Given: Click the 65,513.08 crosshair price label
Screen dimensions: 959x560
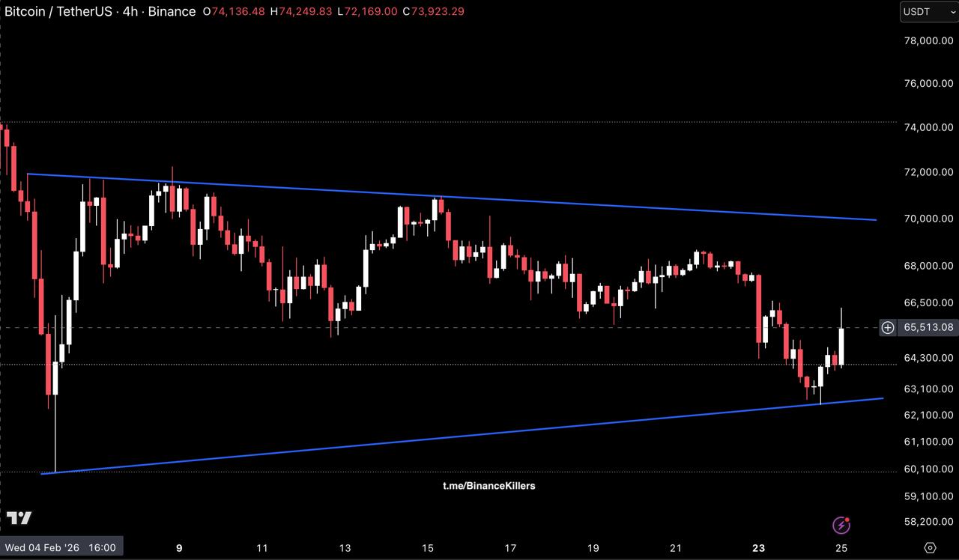Looking at the screenshot, I should (x=928, y=327).
